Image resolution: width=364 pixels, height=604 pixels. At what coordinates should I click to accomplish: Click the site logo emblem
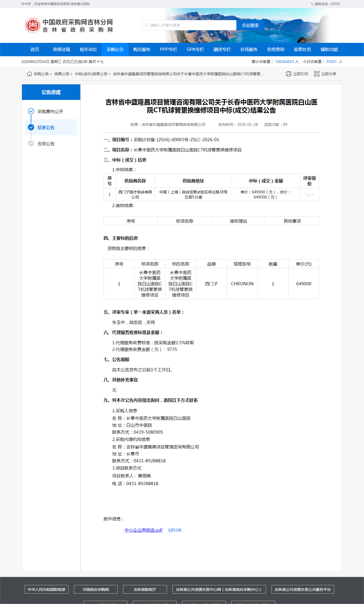pos(33,25)
